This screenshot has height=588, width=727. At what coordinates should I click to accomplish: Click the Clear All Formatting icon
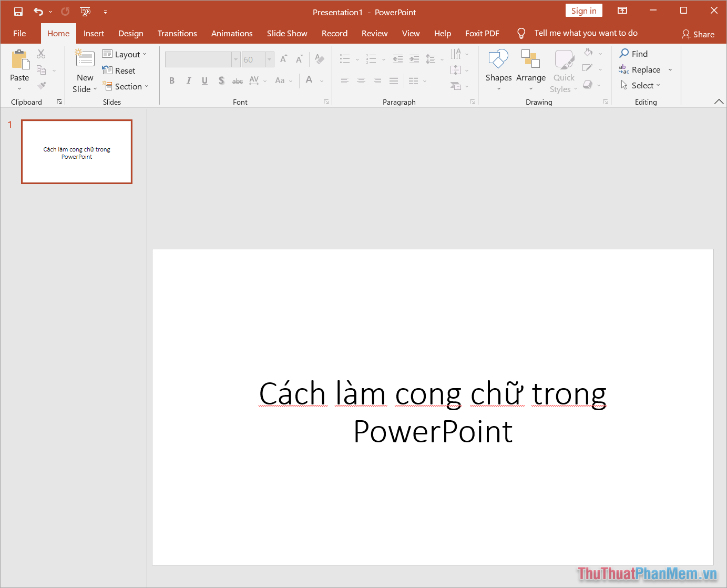pos(320,59)
